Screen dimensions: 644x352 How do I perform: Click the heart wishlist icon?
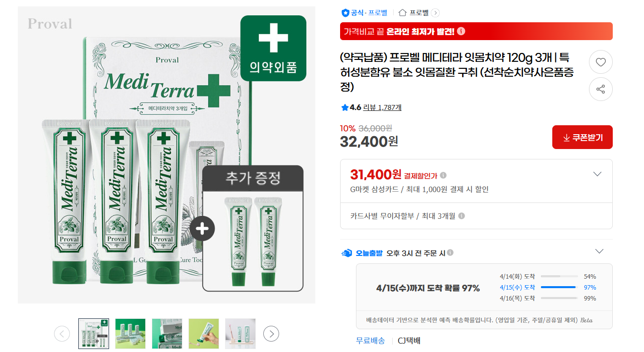[x=600, y=62]
